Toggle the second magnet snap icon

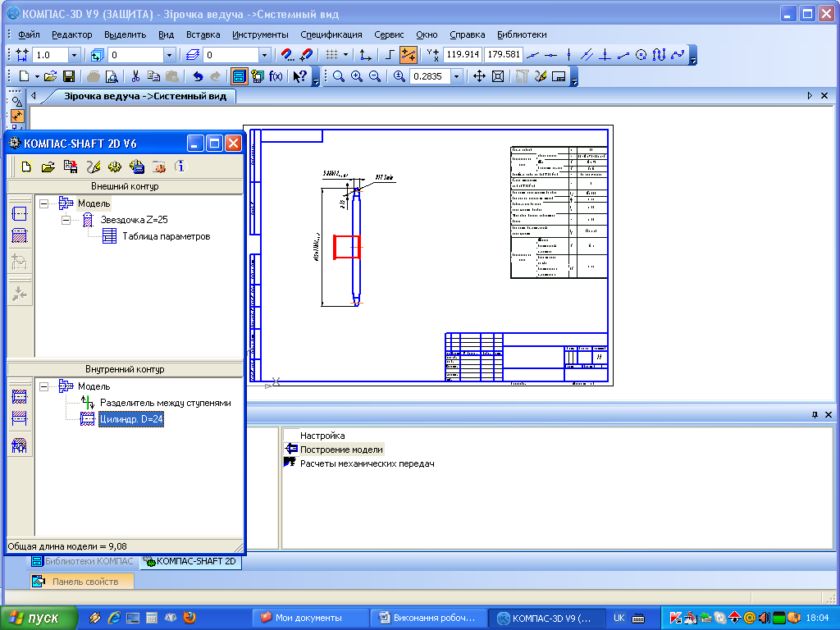pos(307,55)
